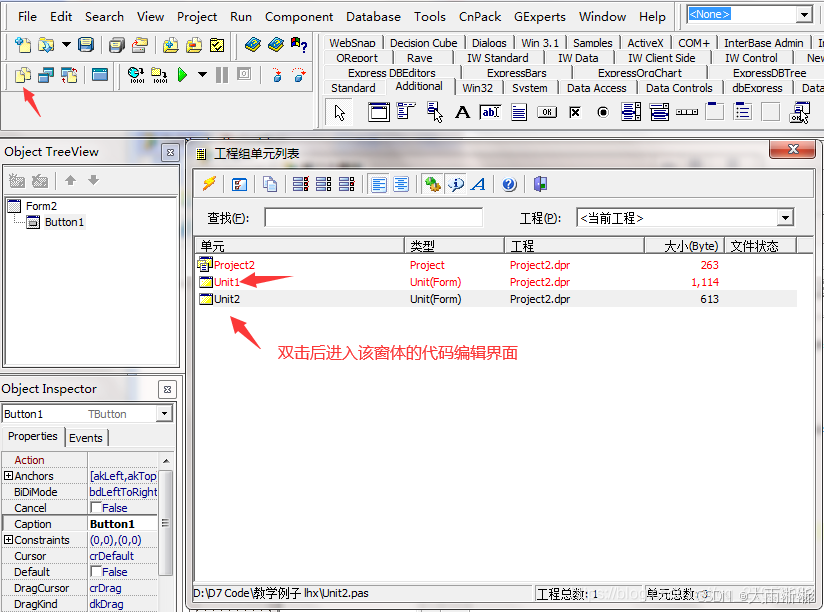Select the MainMenu component in palette
The height and width of the screenshot is (612, 824).
click(406, 112)
